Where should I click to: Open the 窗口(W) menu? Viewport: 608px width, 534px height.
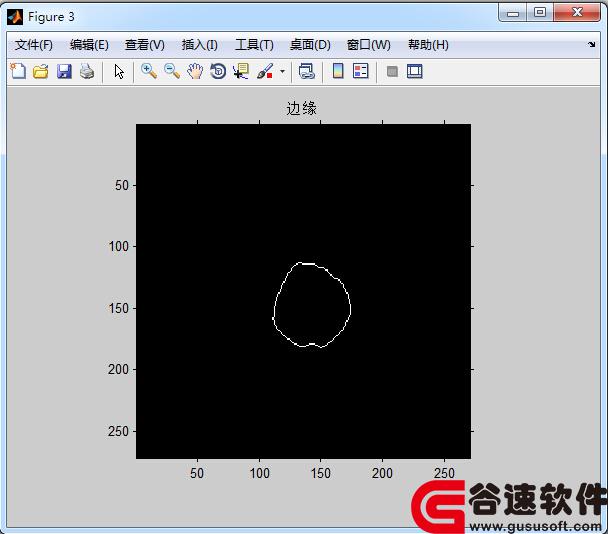click(368, 45)
